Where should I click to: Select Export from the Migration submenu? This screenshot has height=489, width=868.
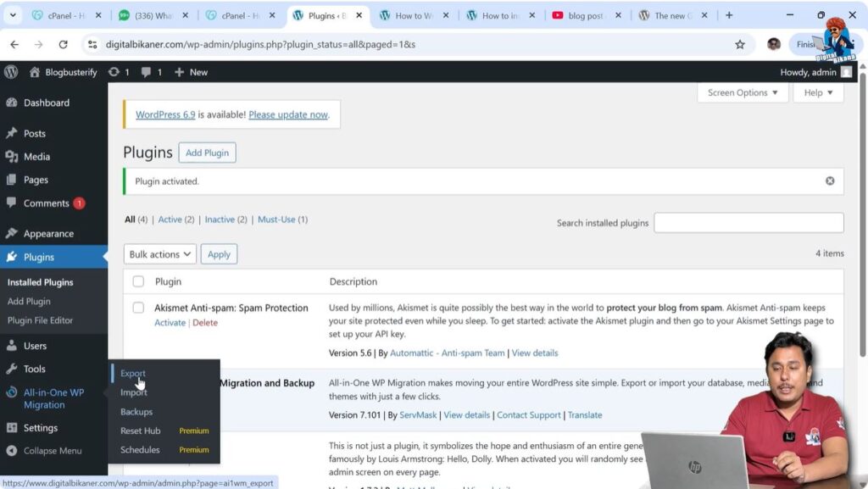[x=132, y=373]
